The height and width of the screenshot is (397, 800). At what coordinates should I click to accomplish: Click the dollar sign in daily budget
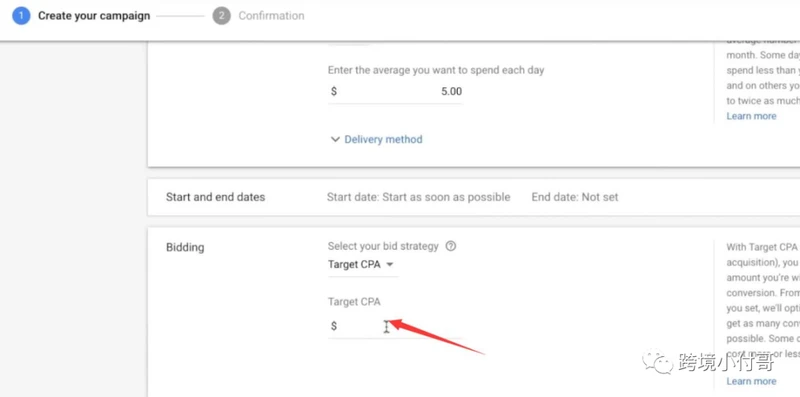(x=334, y=92)
